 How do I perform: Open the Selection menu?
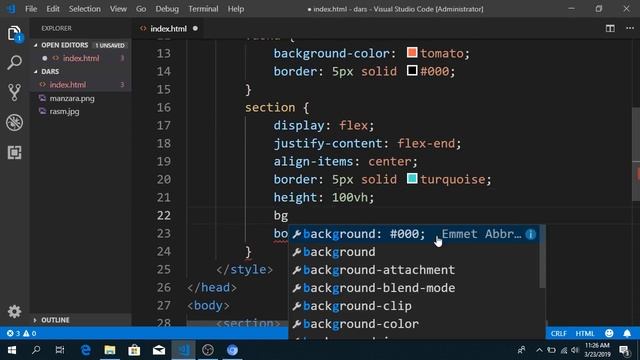(x=84, y=9)
